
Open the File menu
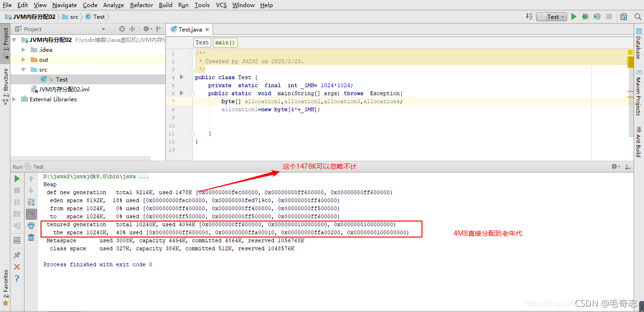click(7, 5)
